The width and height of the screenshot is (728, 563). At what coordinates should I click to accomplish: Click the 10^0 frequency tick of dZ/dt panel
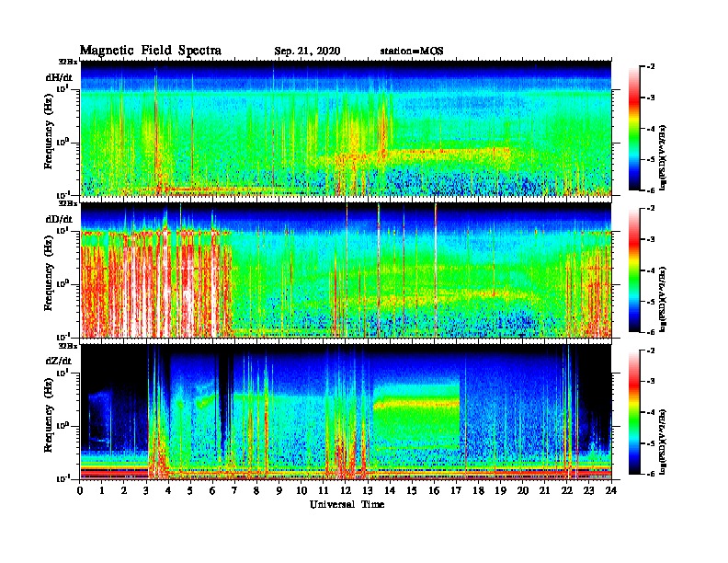[x=63, y=425]
